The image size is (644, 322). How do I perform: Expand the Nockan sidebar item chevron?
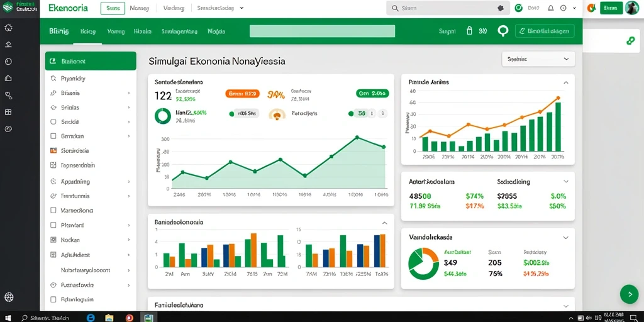coord(128,240)
